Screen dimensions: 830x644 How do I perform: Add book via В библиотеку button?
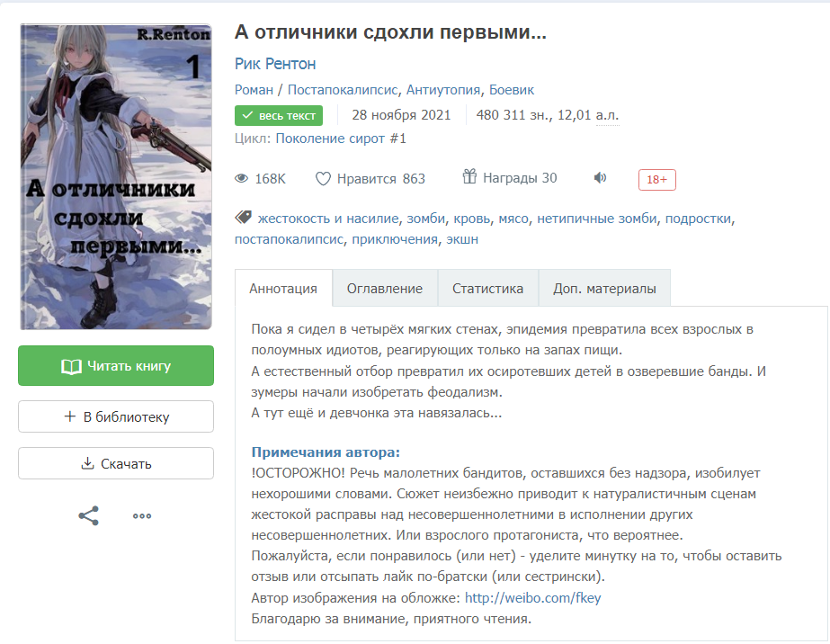click(x=116, y=416)
